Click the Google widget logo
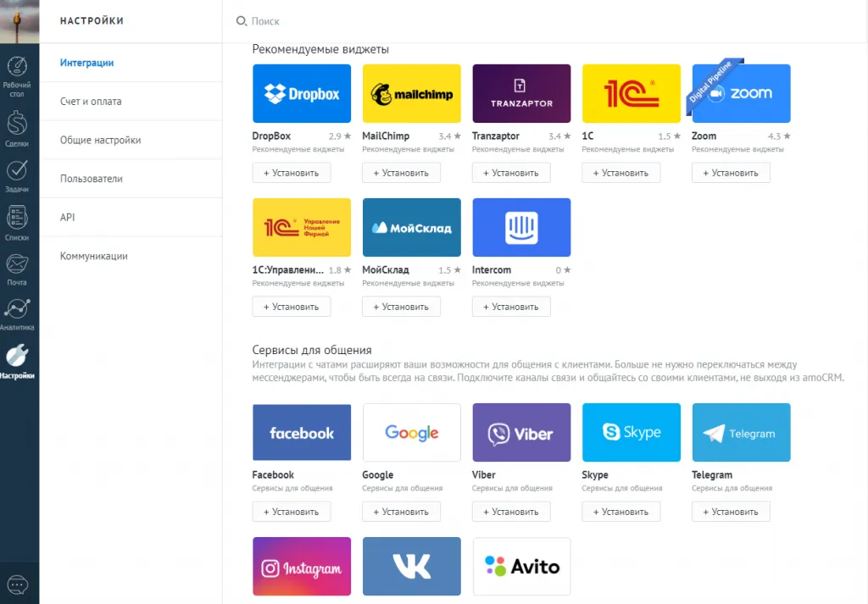This screenshot has width=868, height=604. pyautogui.click(x=411, y=433)
